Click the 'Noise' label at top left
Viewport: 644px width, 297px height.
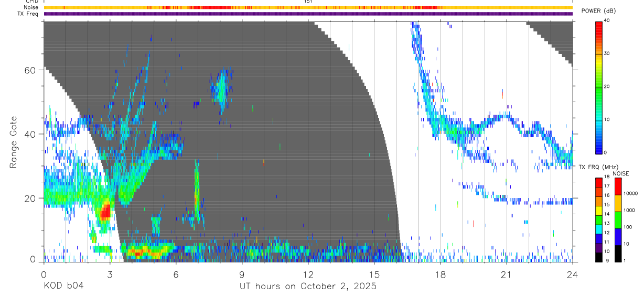[31, 7]
